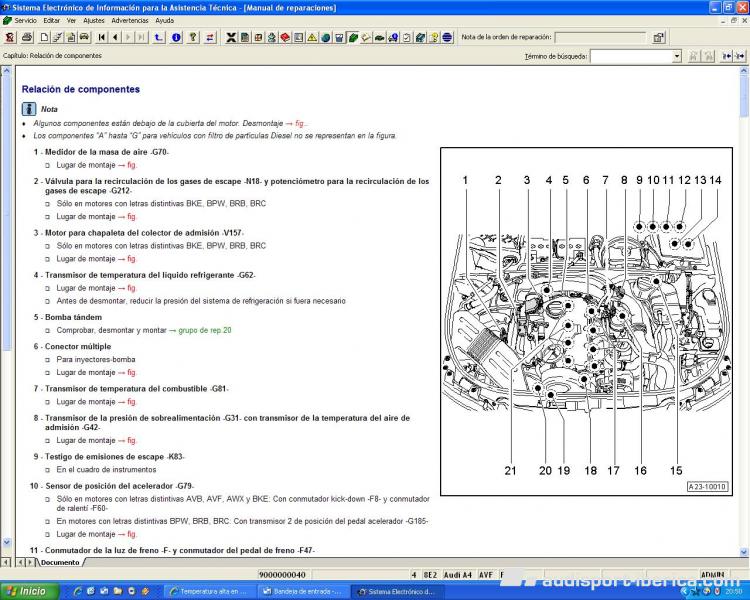This screenshot has width=750, height=600.
Task: Click the engine bay component diagram
Action: [586, 322]
